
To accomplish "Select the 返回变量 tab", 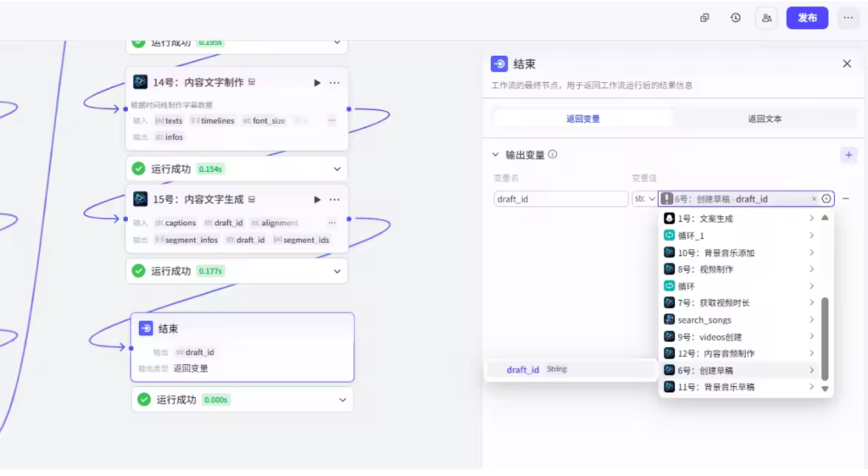I will click(x=583, y=119).
